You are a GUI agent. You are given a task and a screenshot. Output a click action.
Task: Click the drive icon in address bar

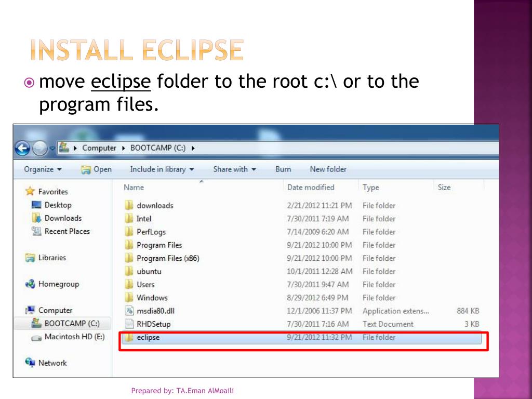tap(64, 148)
